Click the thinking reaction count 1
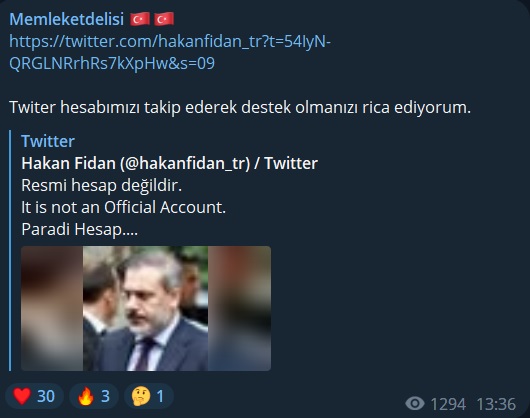The image size is (530, 418). [160, 396]
